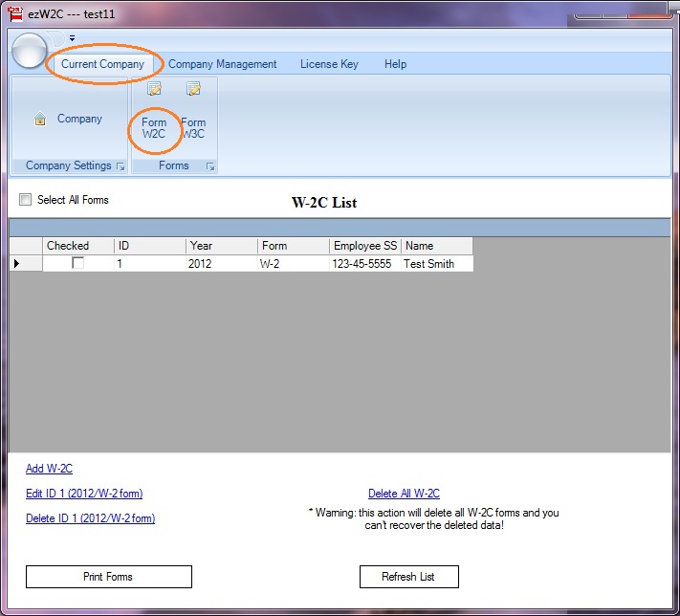The width and height of the screenshot is (680, 616).
Task: Click the Add W-2C link
Action: 49,469
